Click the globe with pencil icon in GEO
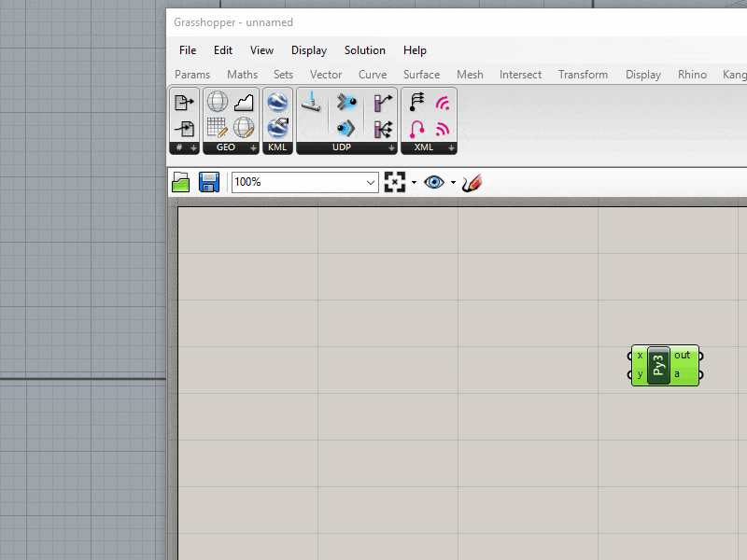The height and width of the screenshot is (560, 747). 244,128
